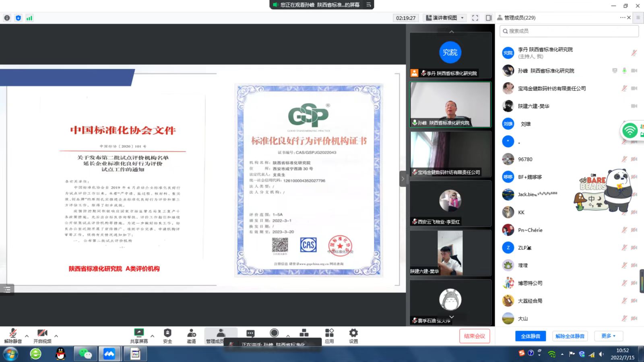
Task: Open QQ penguin taskbar icon
Action: click(60, 354)
